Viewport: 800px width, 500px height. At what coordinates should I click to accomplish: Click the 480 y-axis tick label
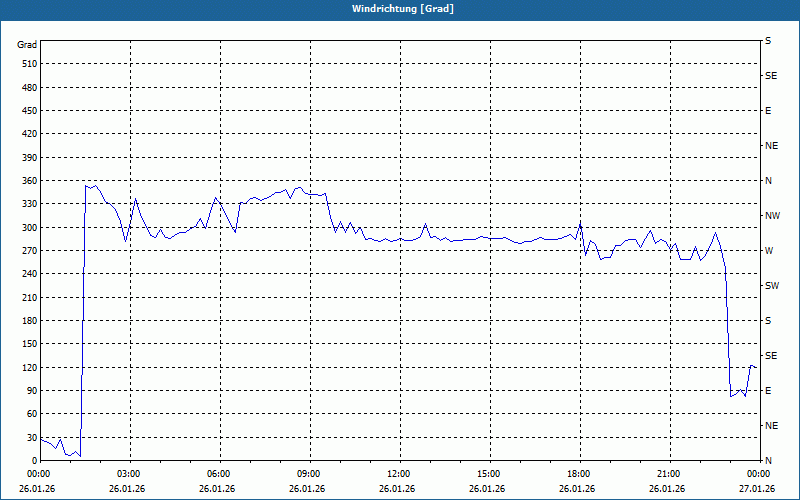(30, 87)
